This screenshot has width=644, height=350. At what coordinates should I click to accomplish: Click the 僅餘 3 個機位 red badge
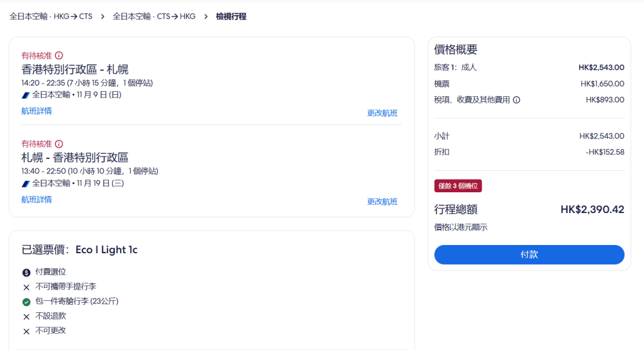pyautogui.click(x=458, y=186)
